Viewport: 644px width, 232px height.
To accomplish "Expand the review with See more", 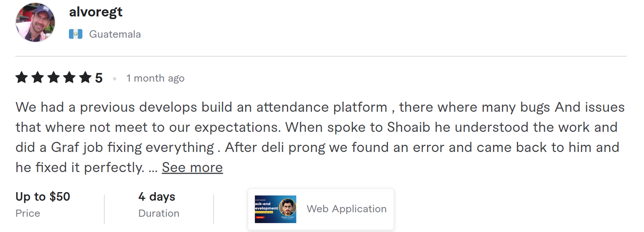I will [x=192, y=167].
